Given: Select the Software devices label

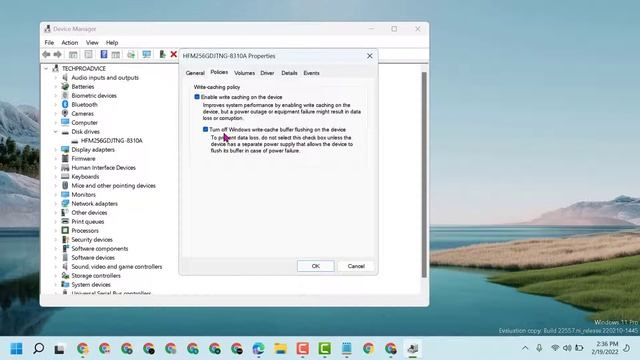Looking at the screenshot, I should pos(93,258).
